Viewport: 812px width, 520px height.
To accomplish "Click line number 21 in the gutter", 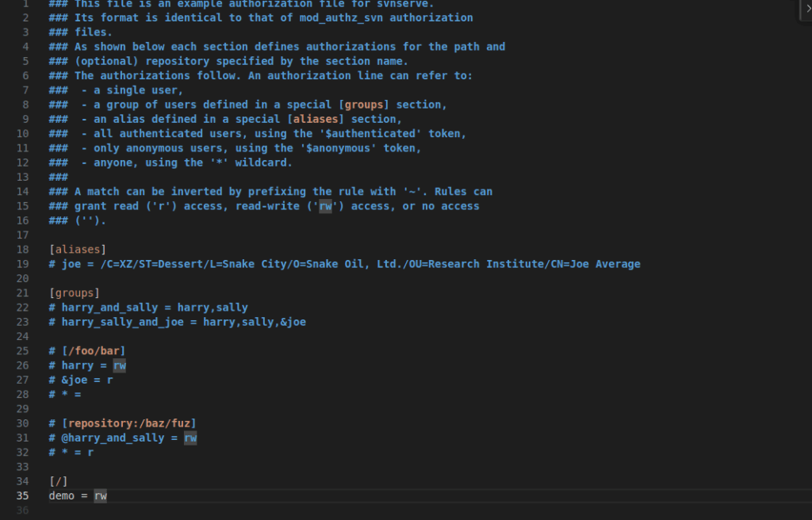I will pyautogui.click(x=22, y=292).
